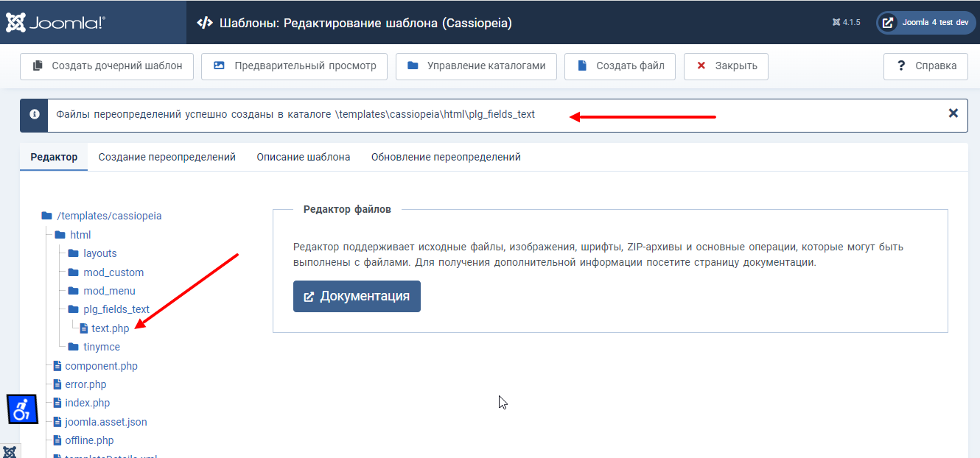Click the question mark icon on Справка

coord(900,66)
